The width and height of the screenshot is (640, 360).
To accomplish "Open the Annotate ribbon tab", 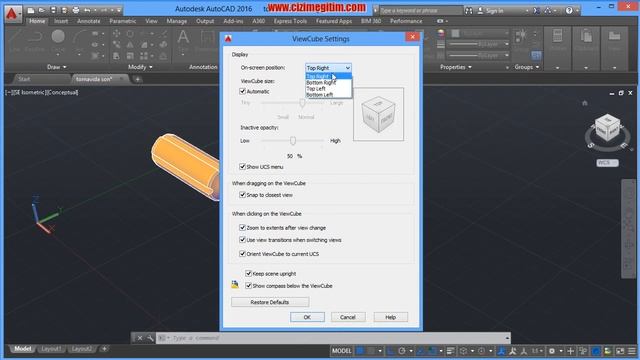I will (89, 21).
